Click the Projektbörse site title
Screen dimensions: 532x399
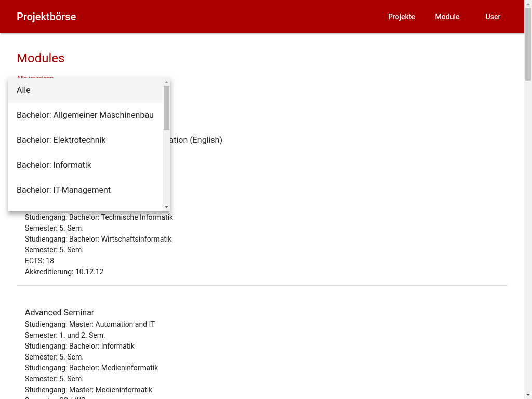point(46,17)
